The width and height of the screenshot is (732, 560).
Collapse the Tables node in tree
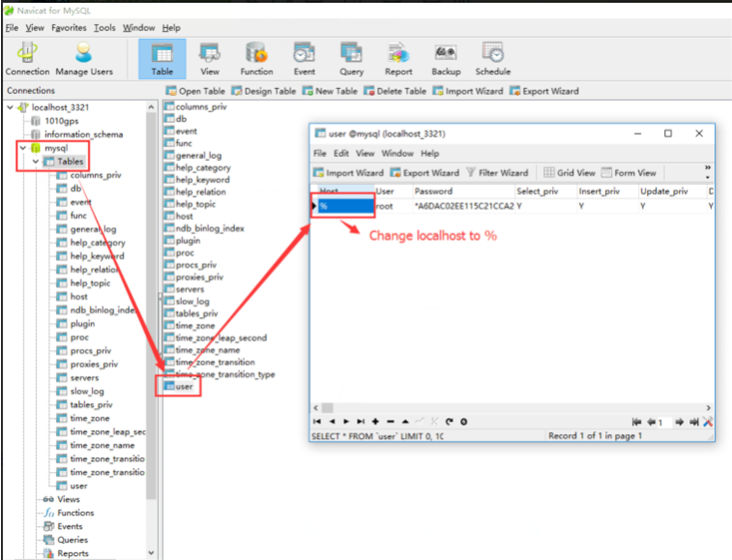(36, 162)
